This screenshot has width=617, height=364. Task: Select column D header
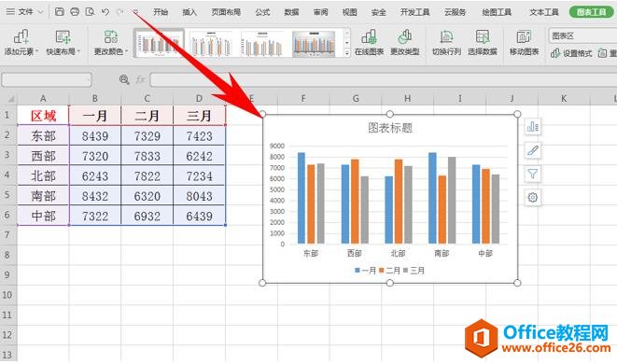[x=199, y=98]
